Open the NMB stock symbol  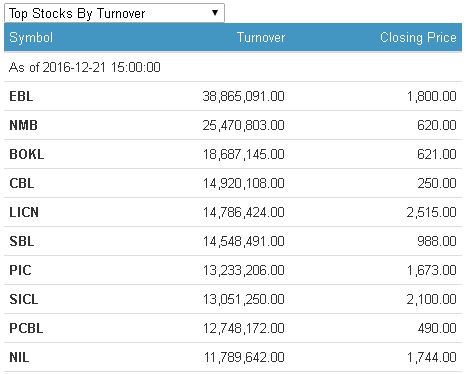click(23, 125)
